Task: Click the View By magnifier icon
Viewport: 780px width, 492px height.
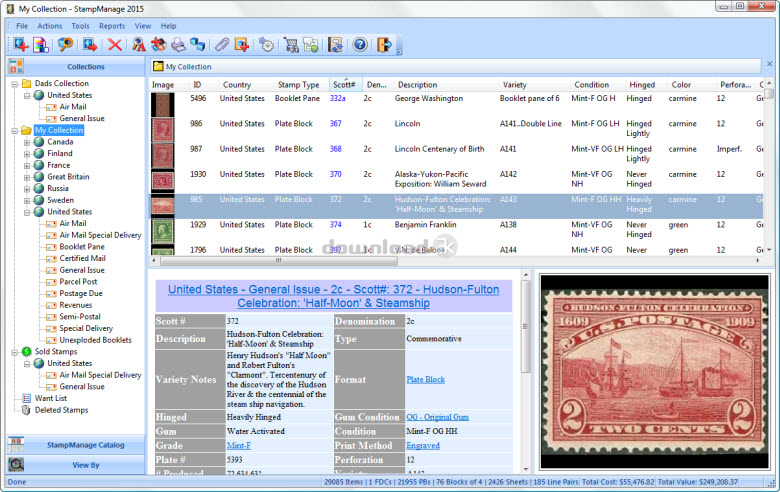Action: [x=16, y=465]
